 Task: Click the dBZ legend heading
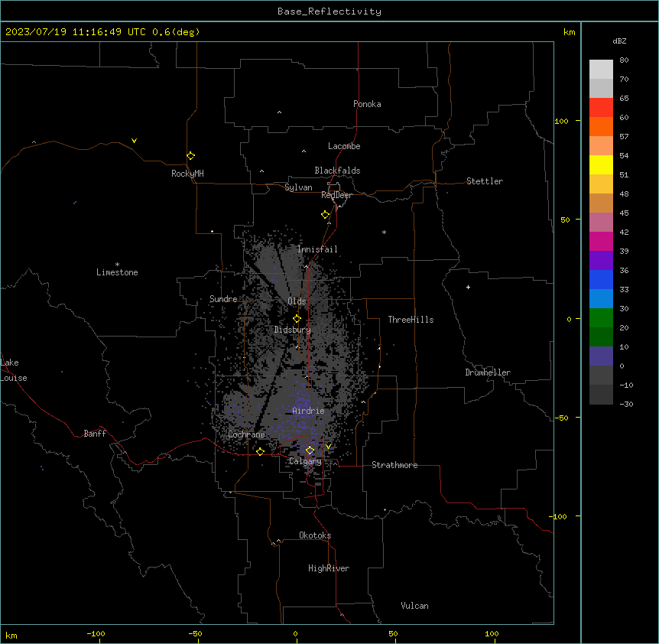point(619,41)
